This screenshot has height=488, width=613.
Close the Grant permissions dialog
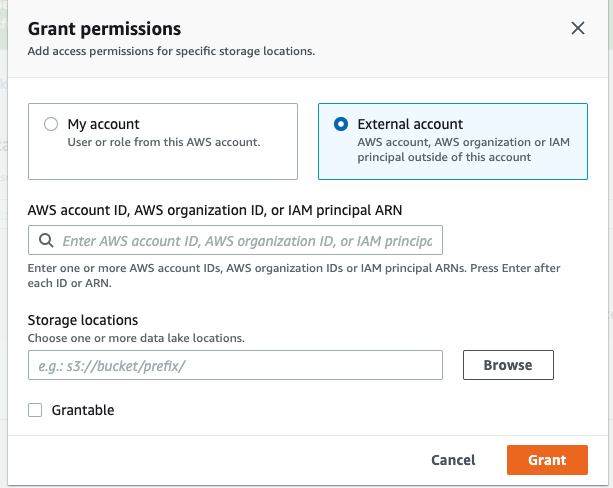577,28
